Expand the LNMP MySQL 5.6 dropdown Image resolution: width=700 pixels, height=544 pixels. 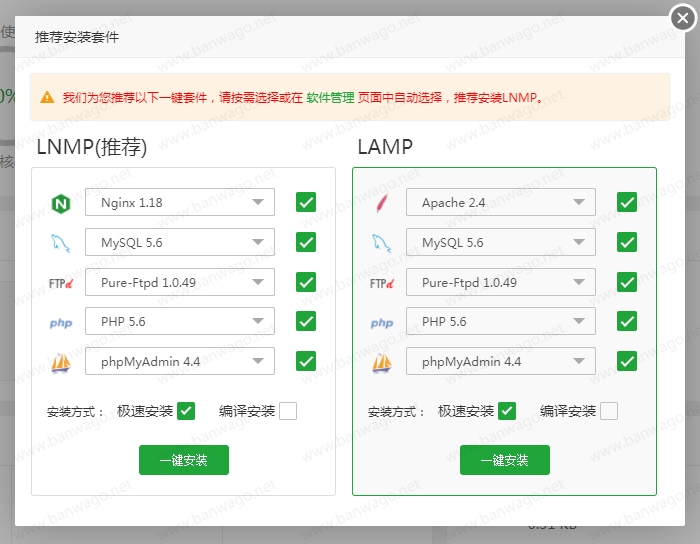point(180,242)
